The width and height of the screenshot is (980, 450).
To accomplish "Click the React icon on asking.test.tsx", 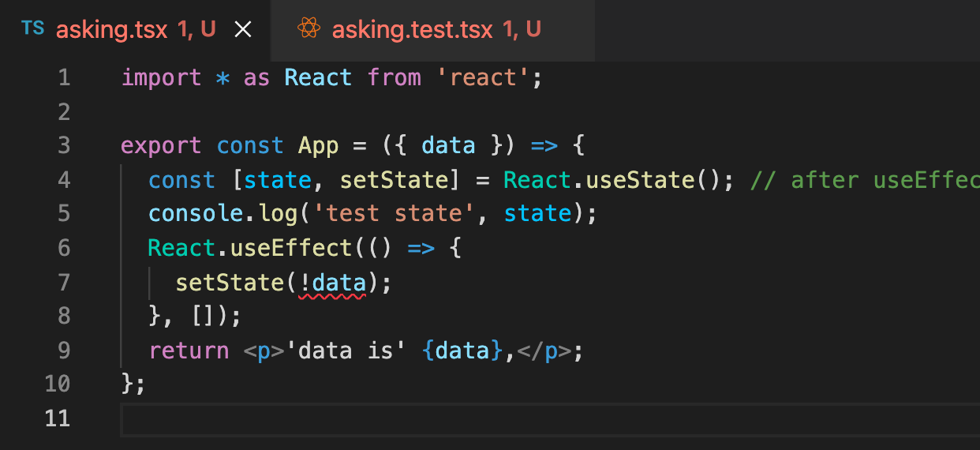I will tap(309, 29).
